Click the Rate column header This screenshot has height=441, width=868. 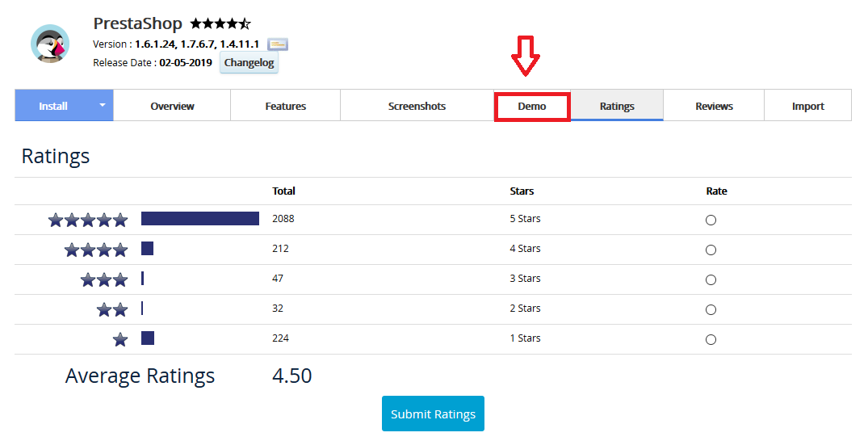coord(716,191)
